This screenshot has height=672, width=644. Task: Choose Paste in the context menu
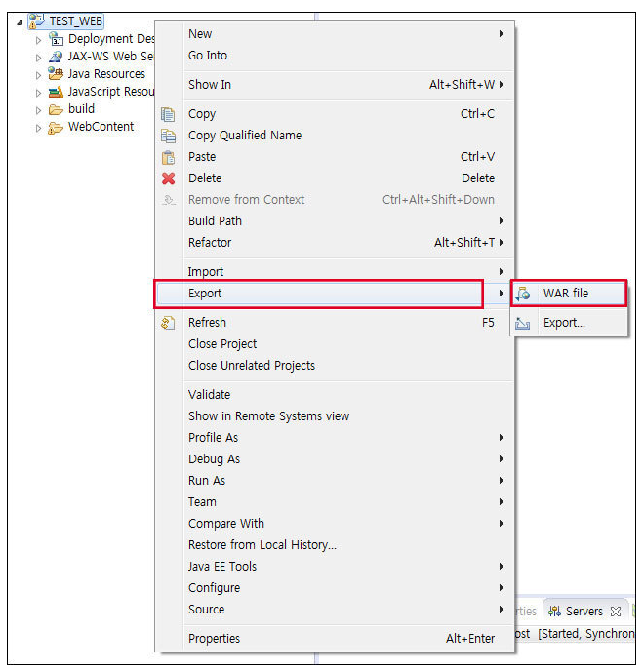[x=335, y=157]
